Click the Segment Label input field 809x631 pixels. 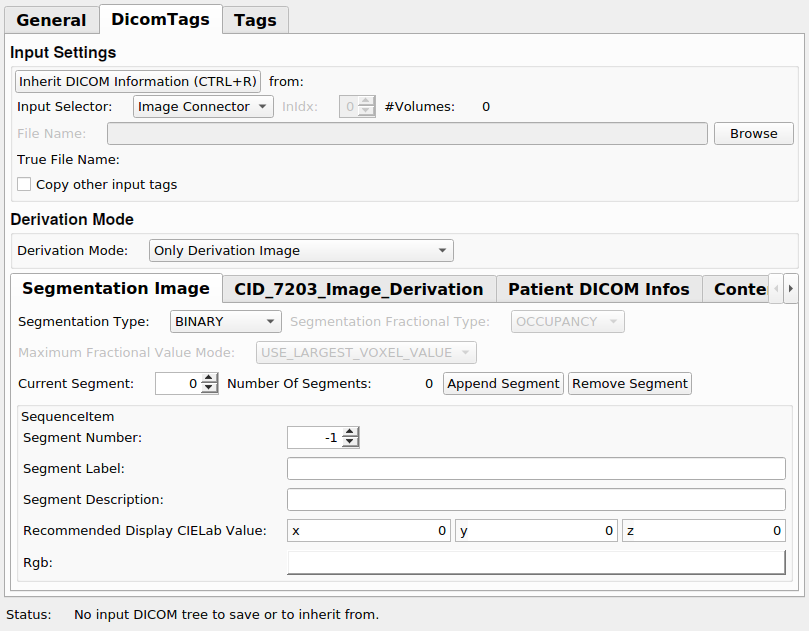pos(536,469)
